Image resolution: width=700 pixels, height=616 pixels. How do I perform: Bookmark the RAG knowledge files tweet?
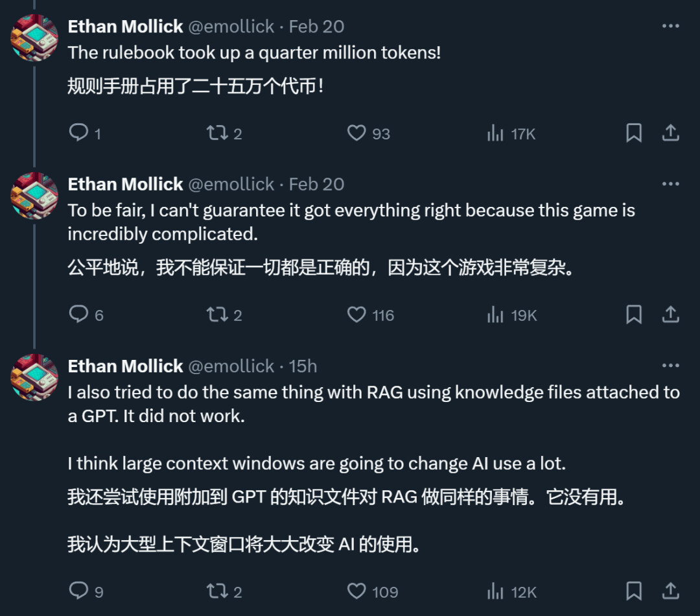click(x=633, y=591)
